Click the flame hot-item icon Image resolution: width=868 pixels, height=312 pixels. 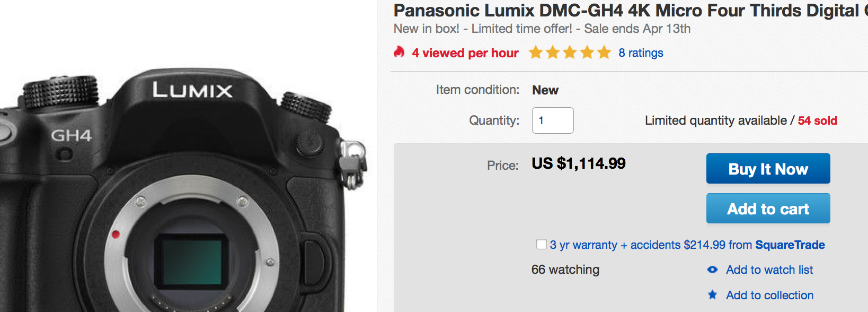398,53
